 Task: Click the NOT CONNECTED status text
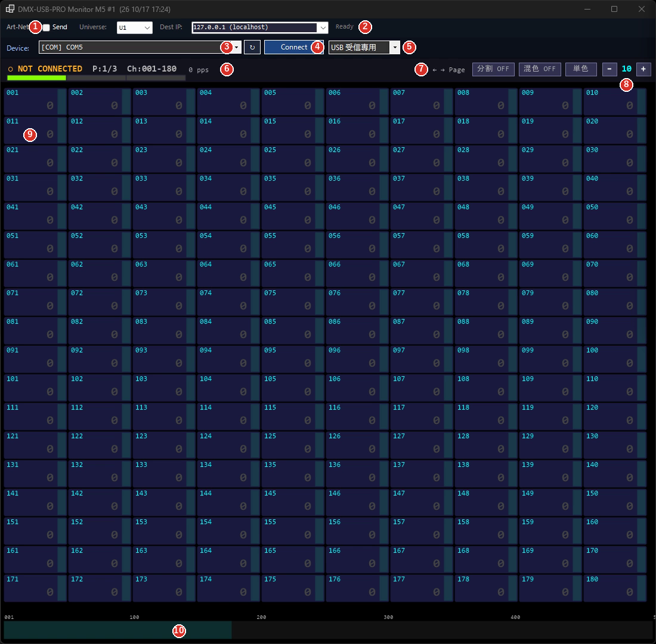click(x=49, y=69)
